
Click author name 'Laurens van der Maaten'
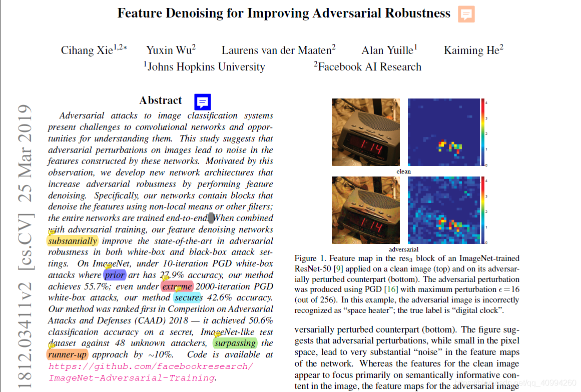click(x=276, y=50)
